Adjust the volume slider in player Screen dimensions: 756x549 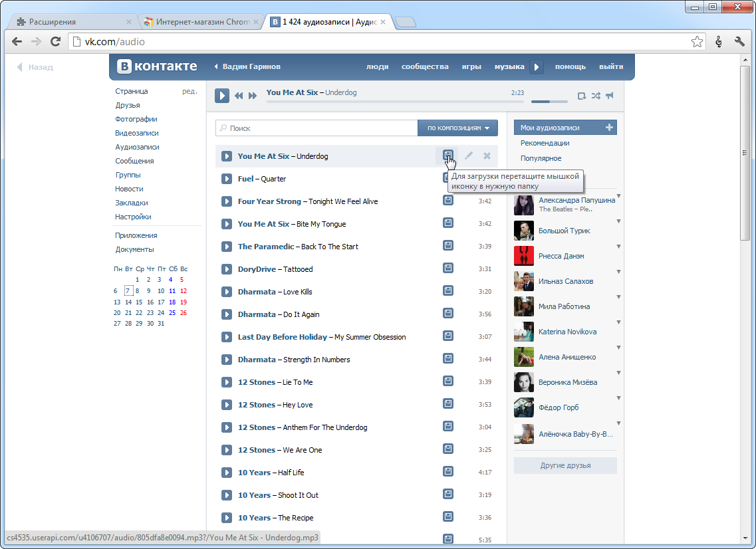click(x=549, y=102)
